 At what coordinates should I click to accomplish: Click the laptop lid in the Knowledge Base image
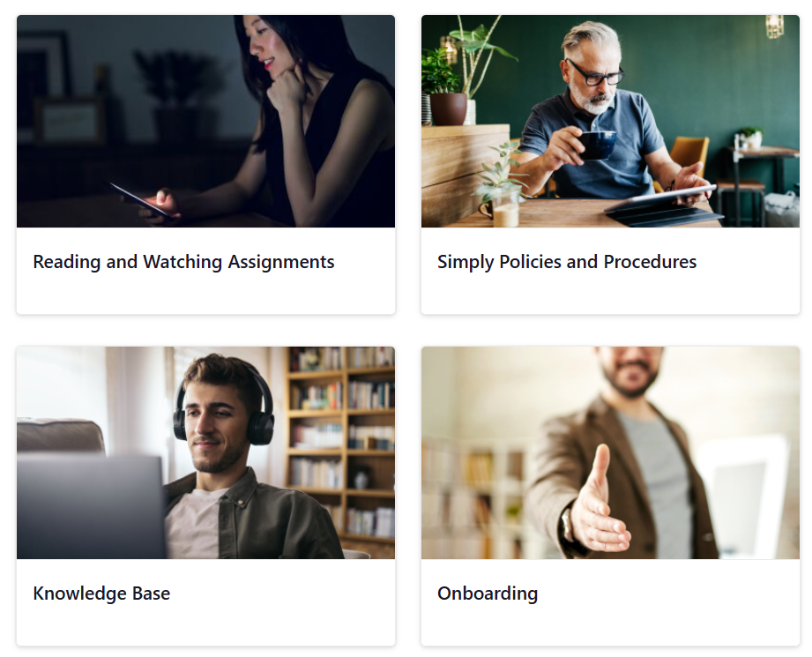point(91,506)
